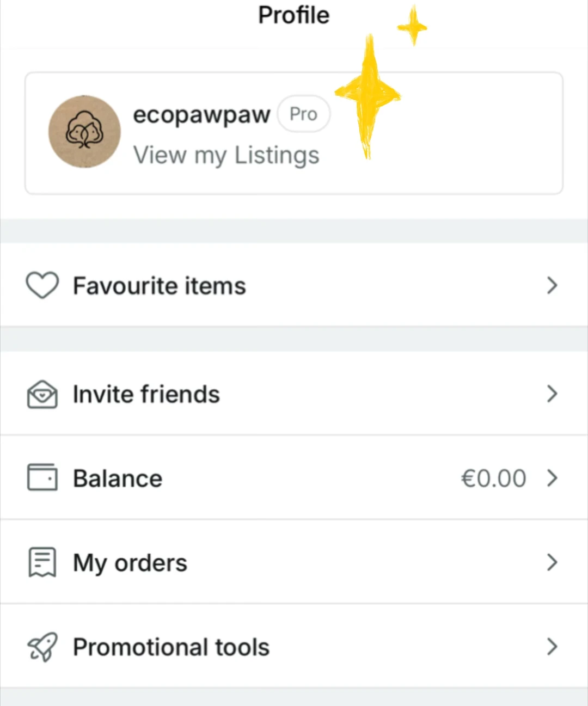Select the Invite friends label
588x706 pixels.
click(x=146, y=394)
